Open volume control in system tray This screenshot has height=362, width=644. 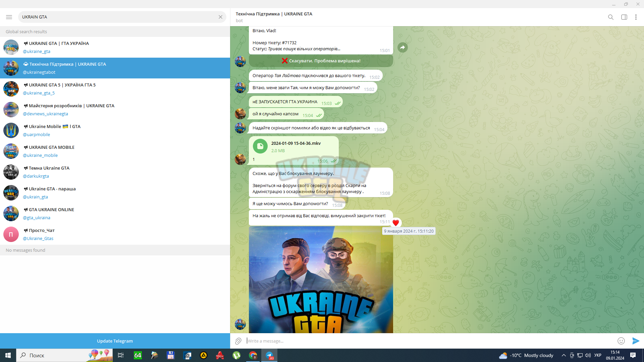click(588, 355)
